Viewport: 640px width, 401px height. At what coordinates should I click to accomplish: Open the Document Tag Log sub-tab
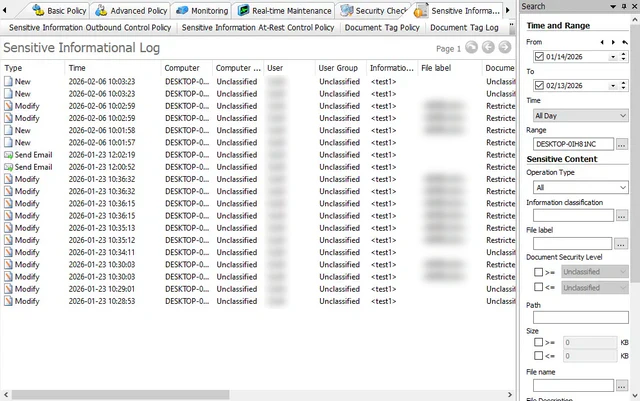pyautogui.click(x=464, y=27)
